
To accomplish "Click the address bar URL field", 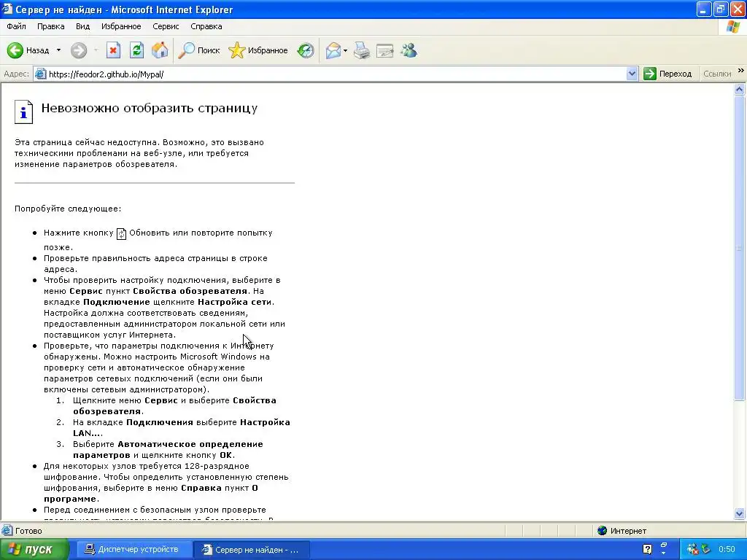I will [336, 74].
